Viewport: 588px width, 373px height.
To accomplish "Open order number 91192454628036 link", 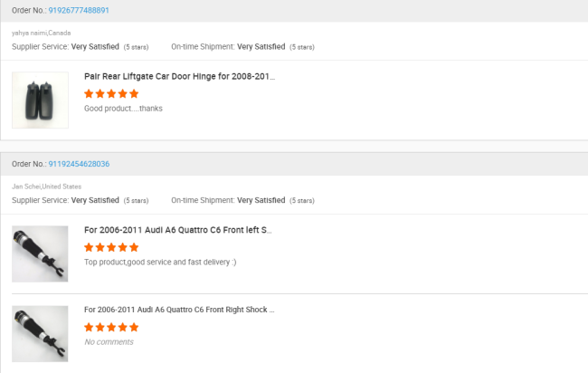I will coord(79,164).
